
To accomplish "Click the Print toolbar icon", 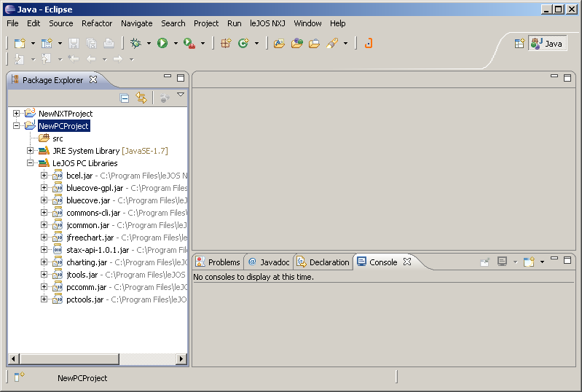I will [109, 44].
